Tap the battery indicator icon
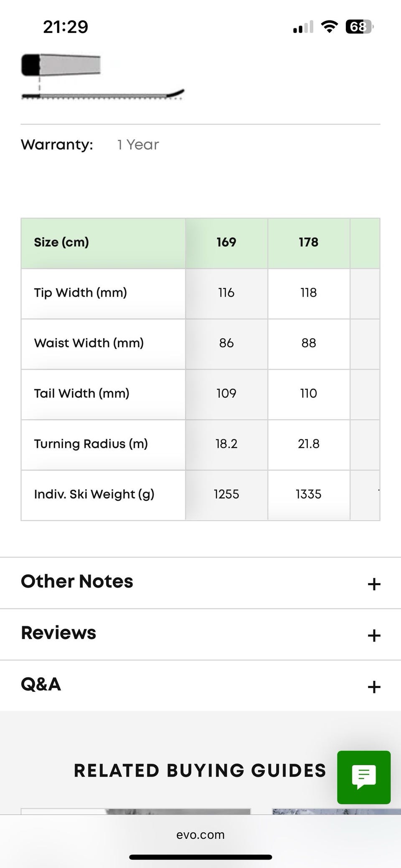401x868 pixels. [x=359, y=27]
